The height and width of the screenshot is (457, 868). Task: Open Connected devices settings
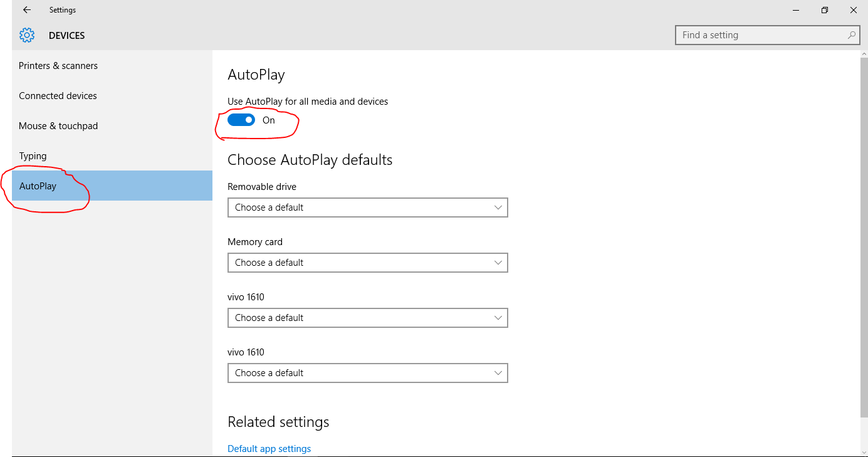point(58,95)
